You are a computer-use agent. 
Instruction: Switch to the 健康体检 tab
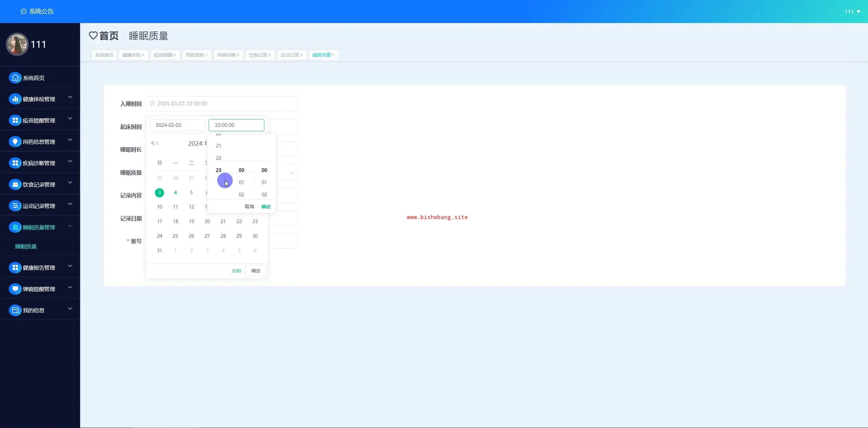click(131, 55)
